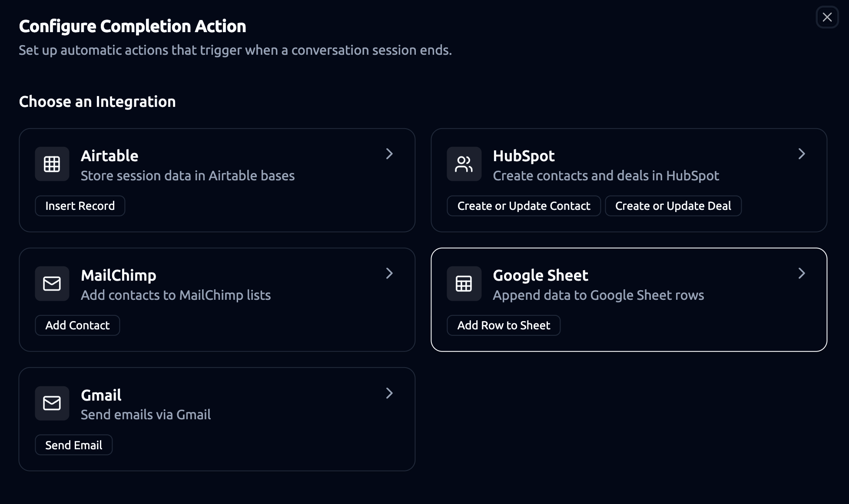Select the Send Email action
The image size is (849, 504).
(74, 445)
